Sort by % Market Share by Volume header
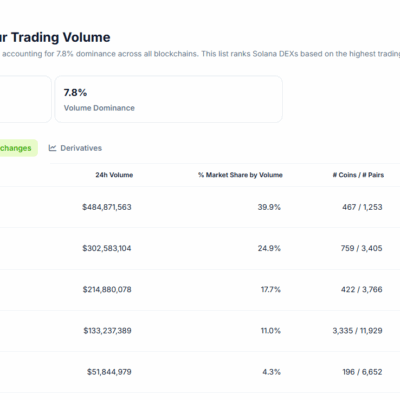This screenshot has height=400, width=400. pos(240,175)
